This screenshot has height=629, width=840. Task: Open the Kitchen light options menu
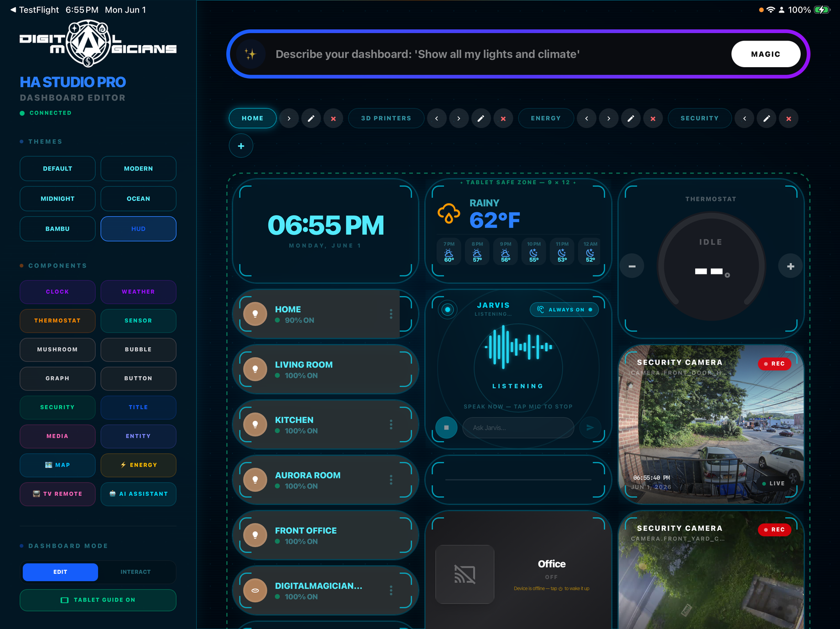(x=391, y=424)
